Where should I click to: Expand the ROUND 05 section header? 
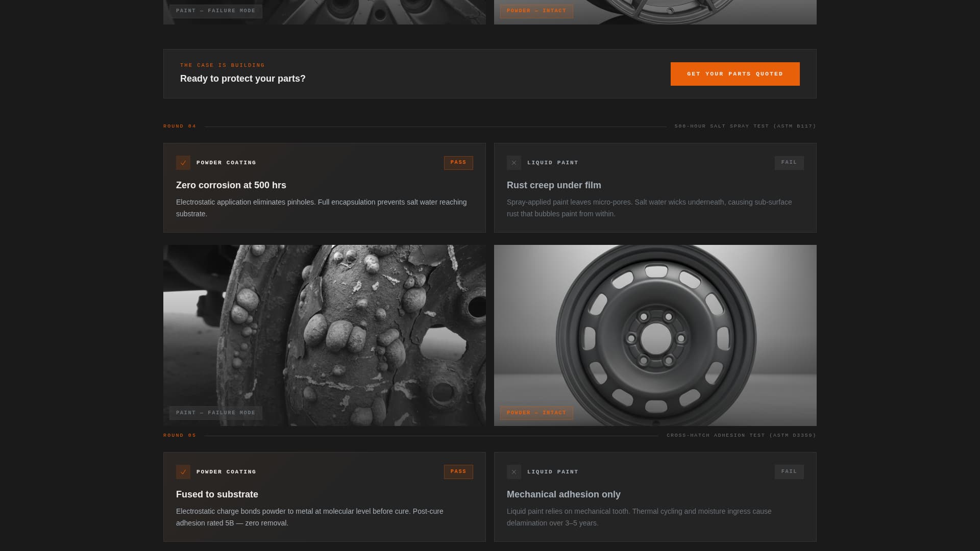[x=179, y=435]
